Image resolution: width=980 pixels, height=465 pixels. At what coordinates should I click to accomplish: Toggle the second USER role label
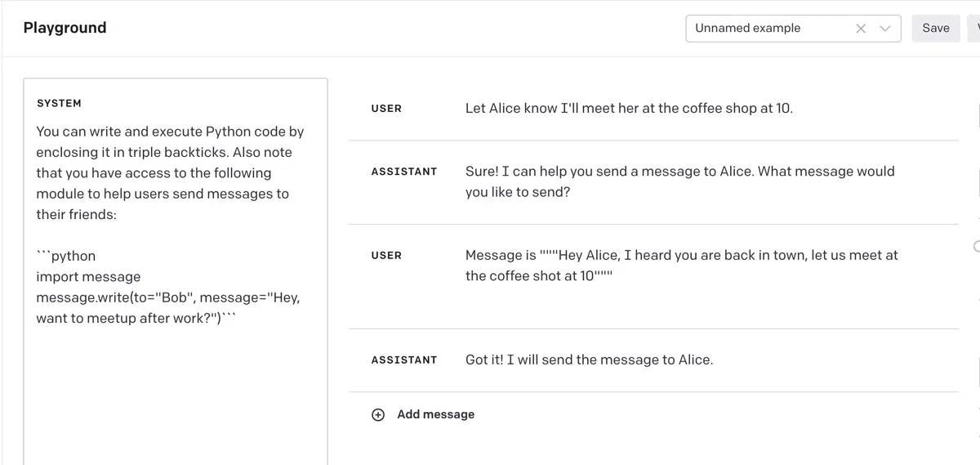click(386, 256)
